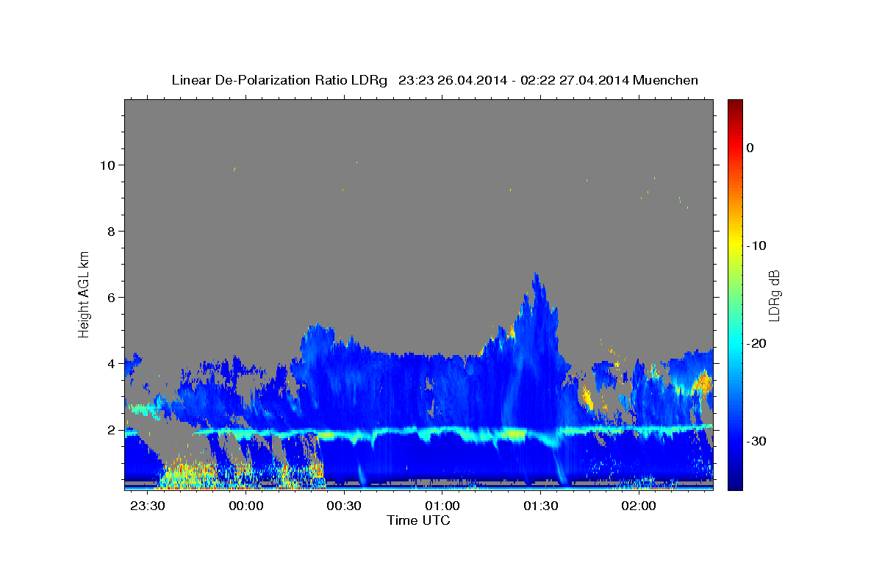Click the colorbar value label '-30'
This screenshot has height=588, width=882.
[x=757, y=441]
